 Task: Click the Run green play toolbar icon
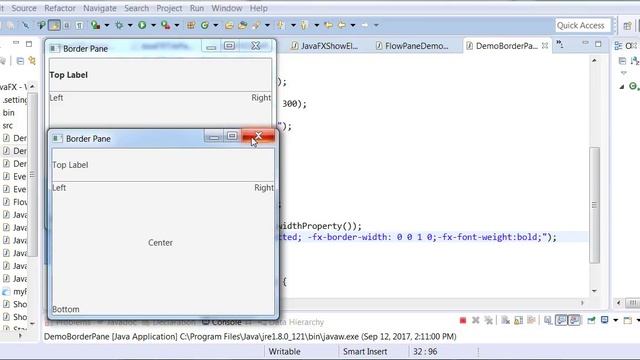click(142, 25)
